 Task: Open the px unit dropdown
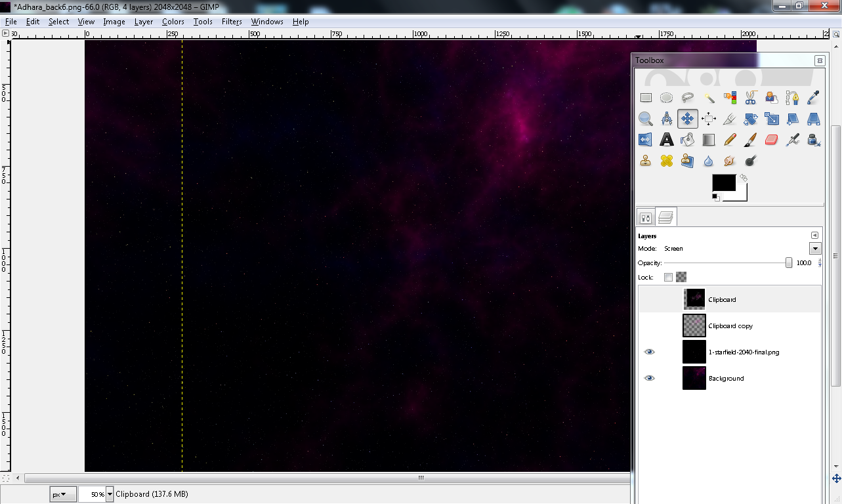[63, 494]
